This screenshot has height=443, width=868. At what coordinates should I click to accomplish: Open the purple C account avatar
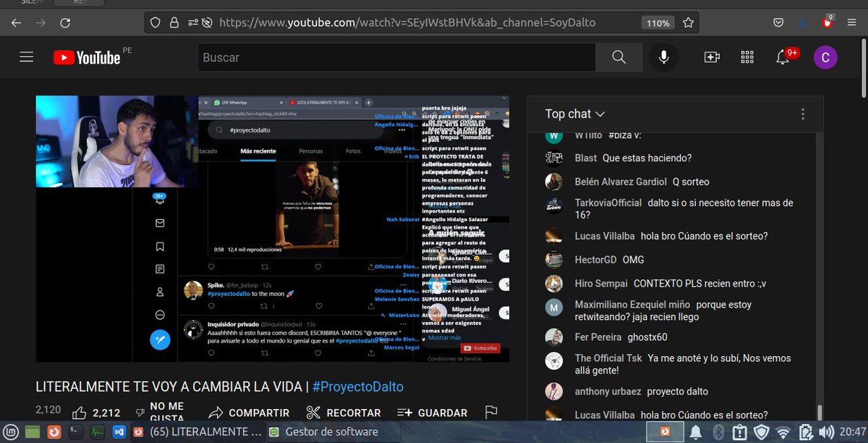pos(825,57)
